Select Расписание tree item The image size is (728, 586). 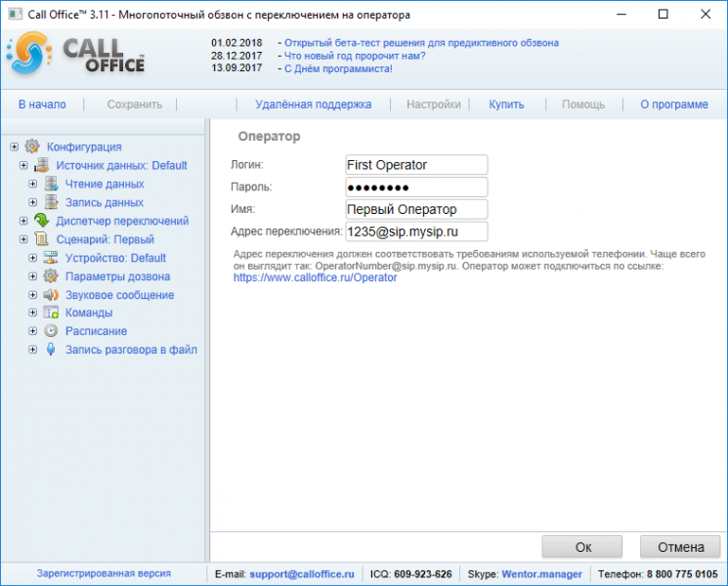click(96, 331)
